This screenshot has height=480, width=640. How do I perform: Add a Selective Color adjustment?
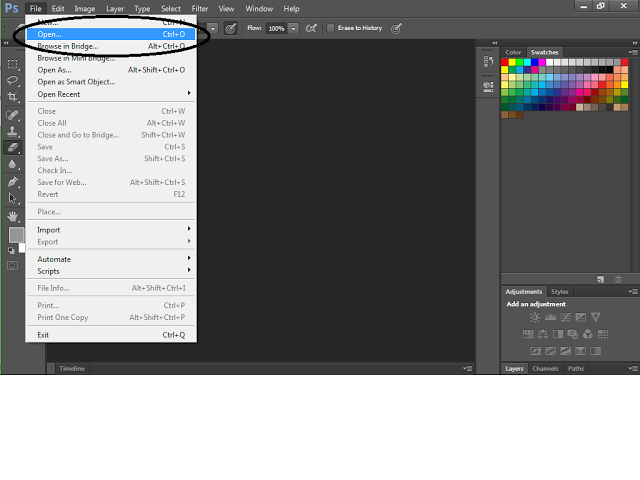coord(580,351)
